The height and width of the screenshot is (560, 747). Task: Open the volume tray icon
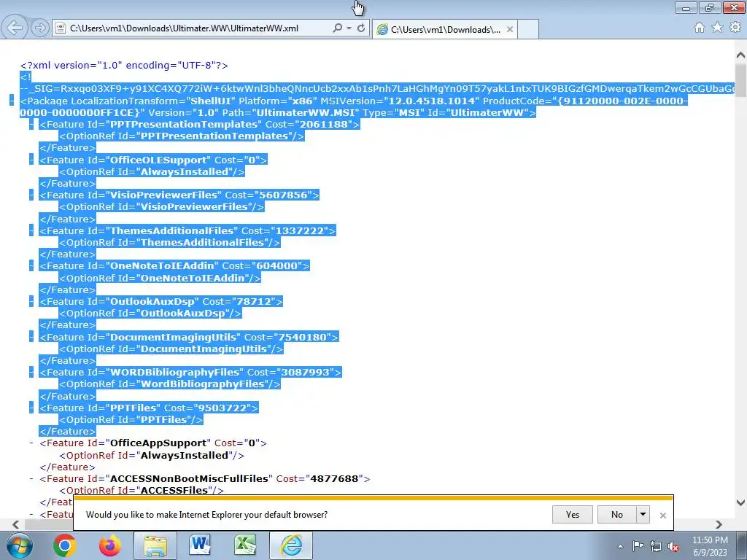click(x=673, y=546)
